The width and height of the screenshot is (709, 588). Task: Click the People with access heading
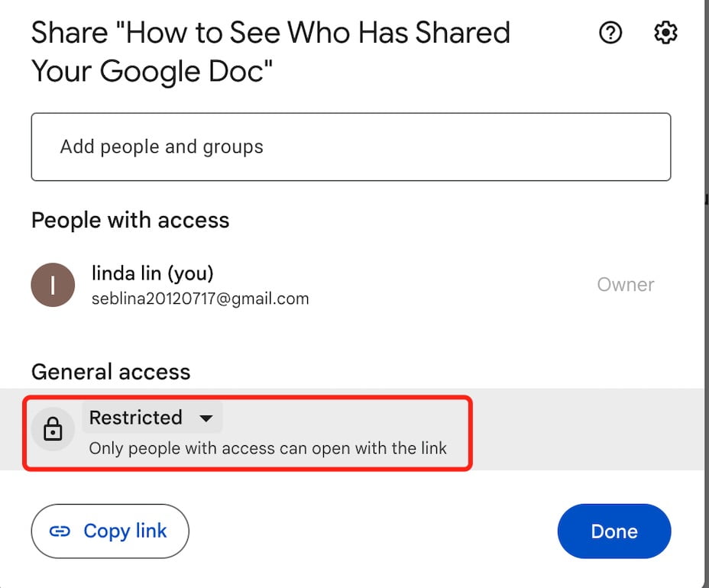click(x=130, y=220)
